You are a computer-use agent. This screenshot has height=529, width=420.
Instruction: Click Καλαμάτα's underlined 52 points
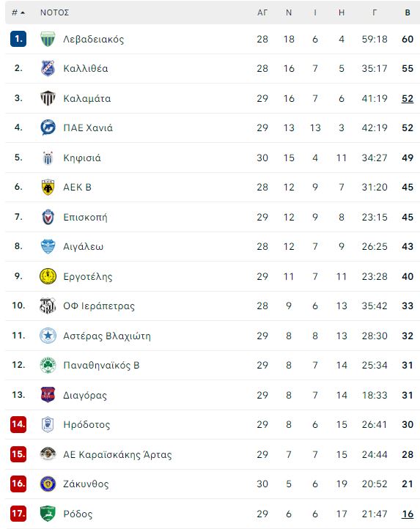408,98
